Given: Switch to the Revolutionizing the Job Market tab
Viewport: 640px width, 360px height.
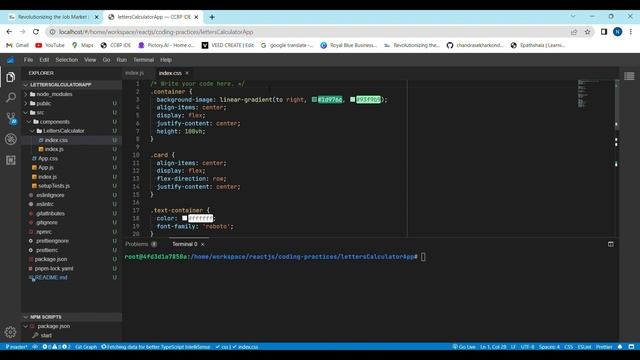Looking at the screenshot, I should [52, 17].
